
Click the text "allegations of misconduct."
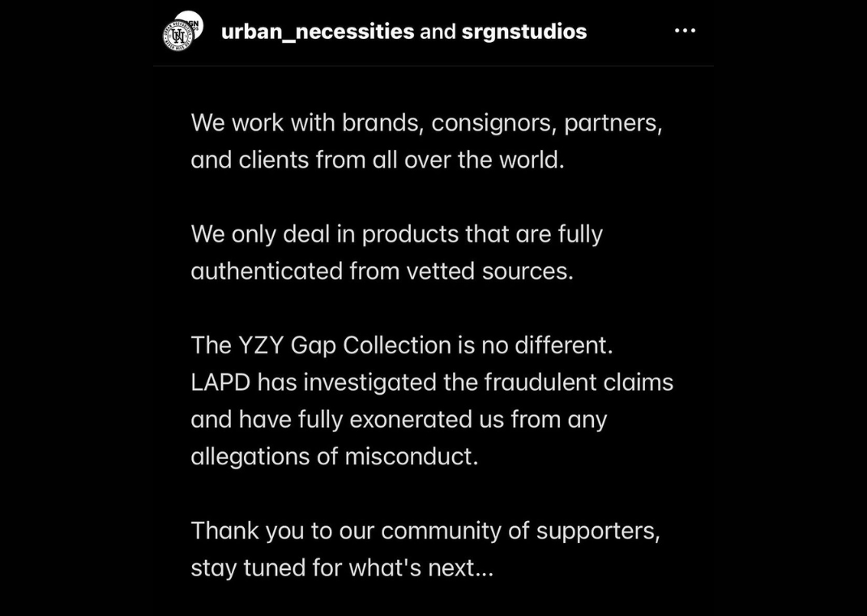pos(334,456)
